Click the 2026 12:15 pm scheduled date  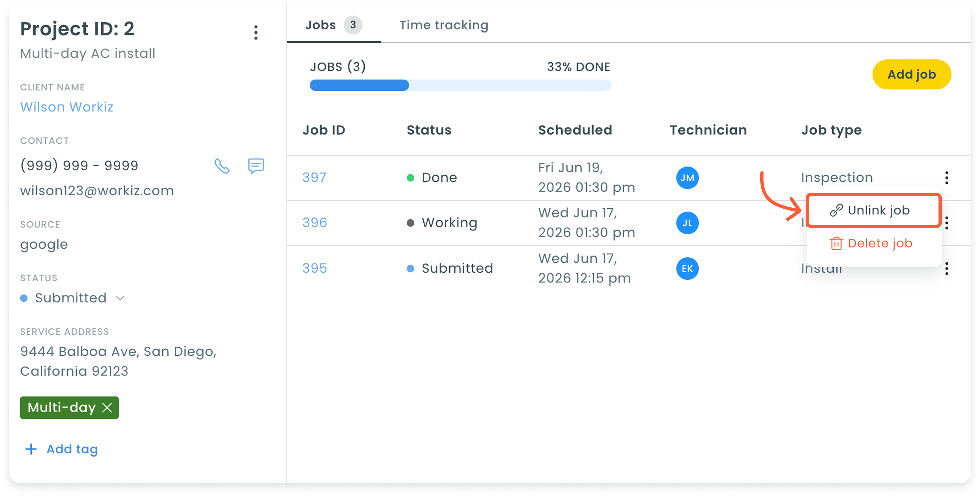pyautogui.click(x=584, y=278)
